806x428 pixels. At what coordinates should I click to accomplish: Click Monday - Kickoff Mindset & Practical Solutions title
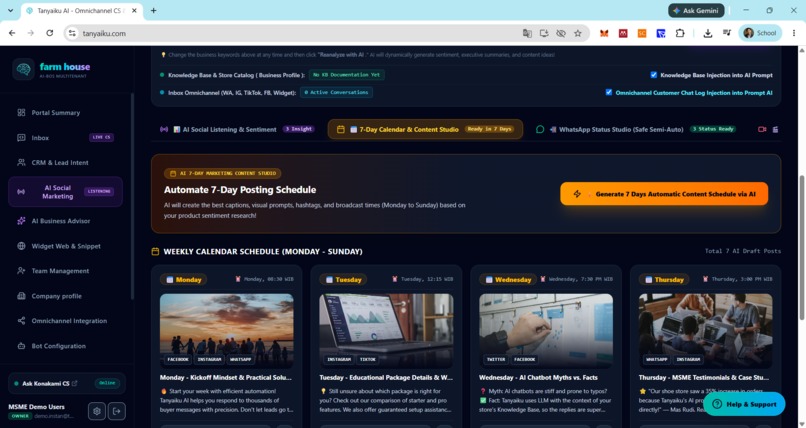(x=226, y=378)
